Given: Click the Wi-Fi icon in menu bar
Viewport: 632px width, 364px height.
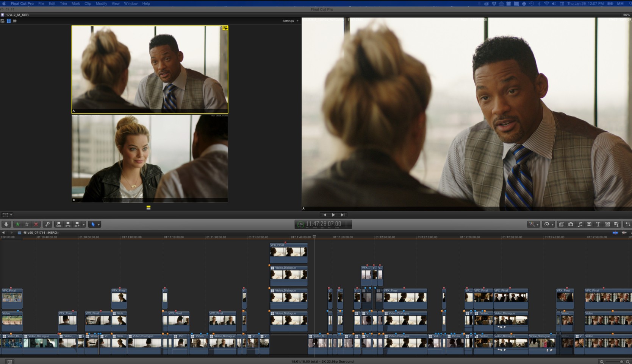Looking at the screenshot, I should point(546,3).
